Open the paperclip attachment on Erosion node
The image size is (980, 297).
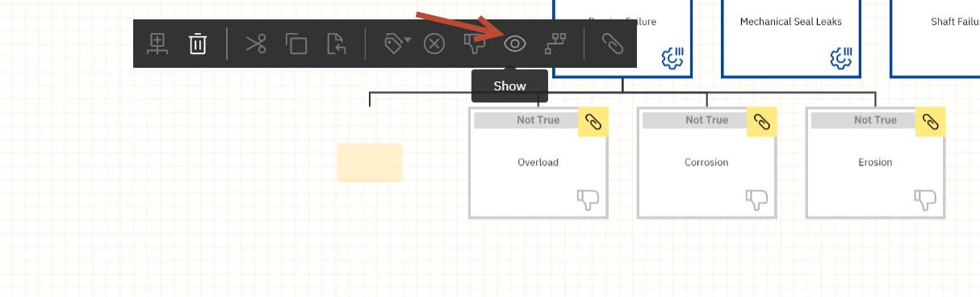(x=931, y=122)
